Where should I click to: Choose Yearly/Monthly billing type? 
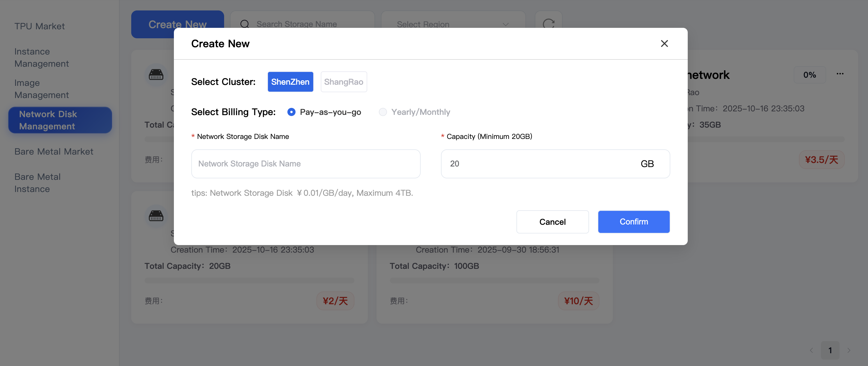coord(383,112)
